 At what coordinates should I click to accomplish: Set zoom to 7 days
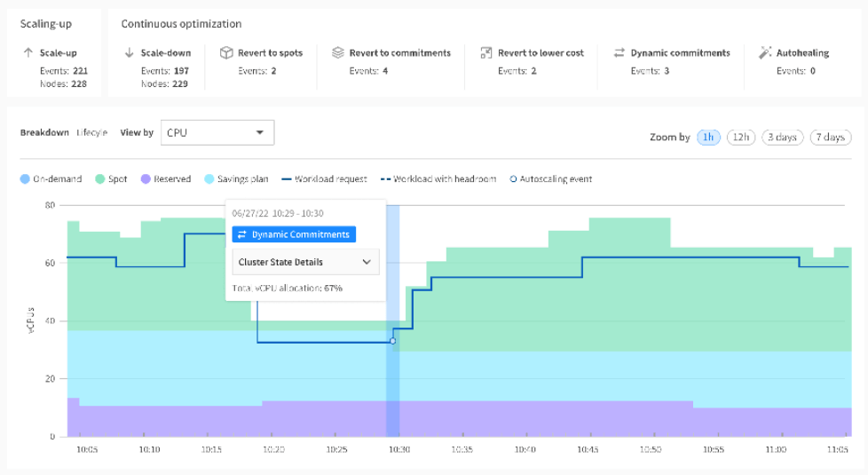click(x=831, y=137)
